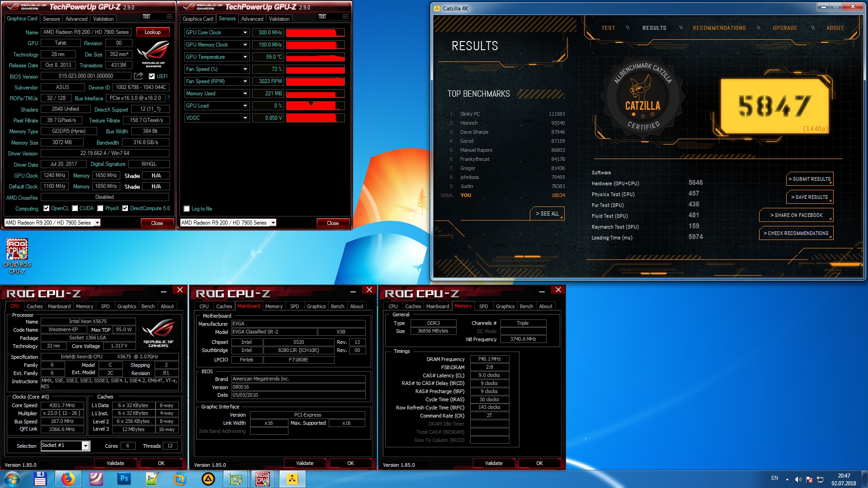The height and width of the screenshot is (488, 868).
Task: Open Catzilla UPGRADE menu
Action: point(785,28)
